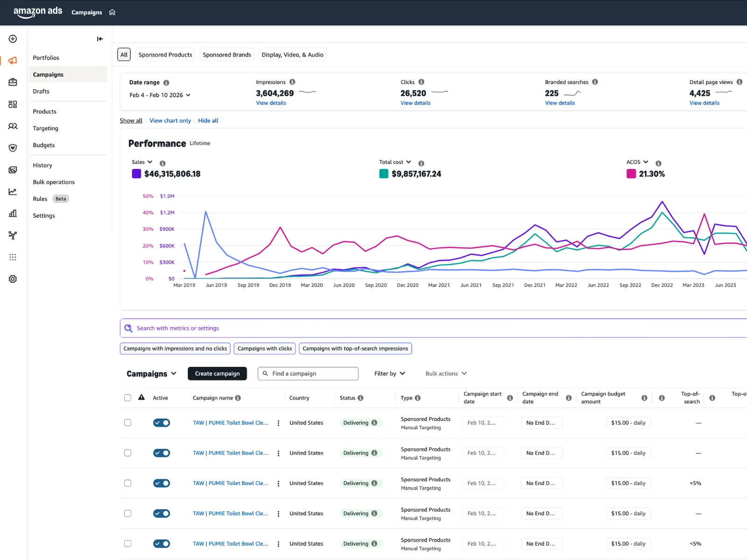
Task: Select the second campaign row checkbox
Action: pos(127,453)
